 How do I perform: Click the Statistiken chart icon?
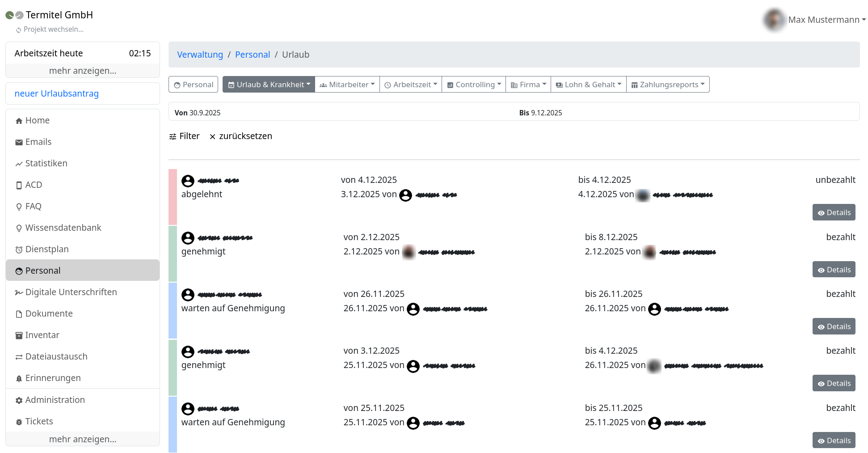point(19,164)
